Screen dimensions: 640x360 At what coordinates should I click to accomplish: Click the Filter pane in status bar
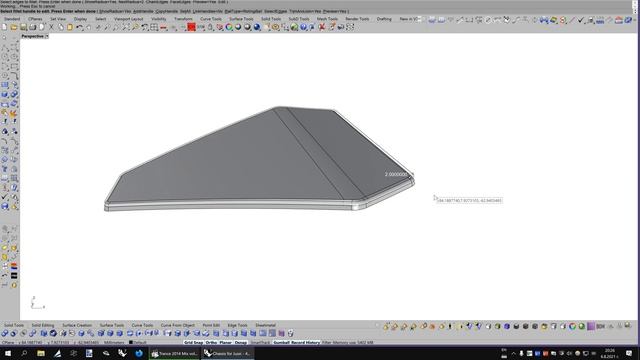(327, 342)
